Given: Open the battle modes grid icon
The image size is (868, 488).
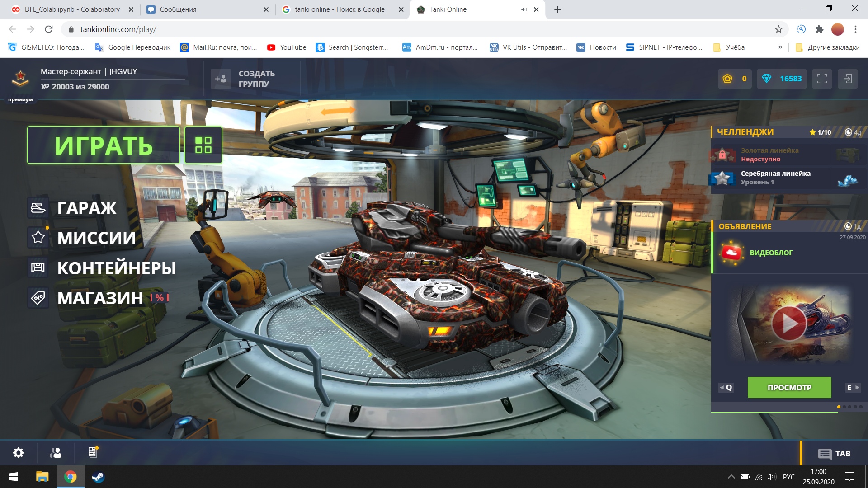Looking at the screenshot, I should pos(203,145).
